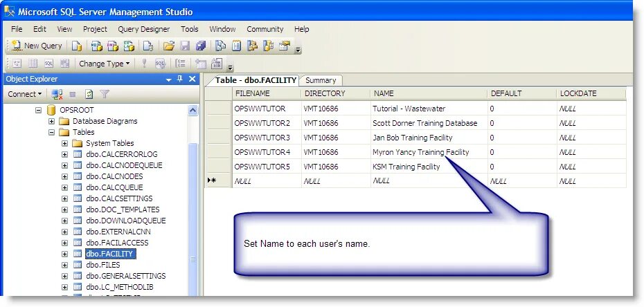Expand the dbo.CALCERRORLOG table node
The image size is (644, 307).
point(64,154)
